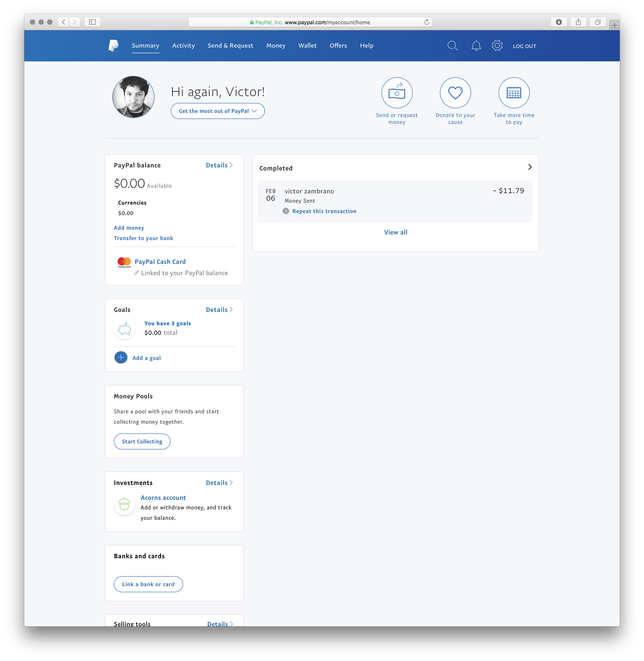Open Goals Details chevron link
The height and width of the screenshot is (661, 644).
(219, 310)
